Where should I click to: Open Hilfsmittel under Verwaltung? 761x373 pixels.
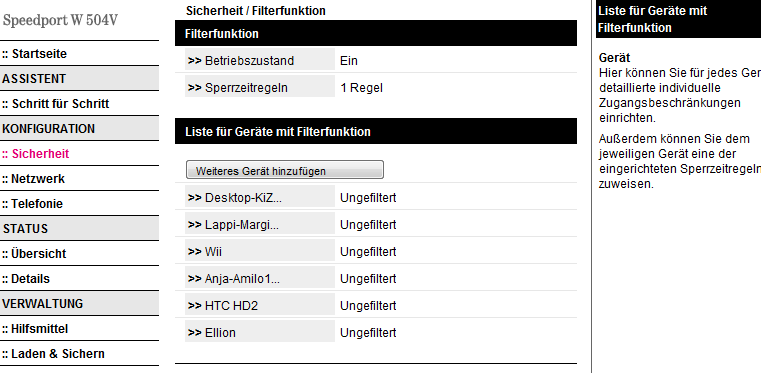34,329
